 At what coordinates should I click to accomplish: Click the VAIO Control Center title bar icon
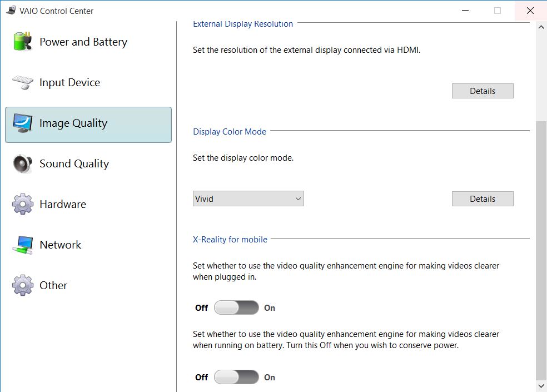(x=11, y=11)
